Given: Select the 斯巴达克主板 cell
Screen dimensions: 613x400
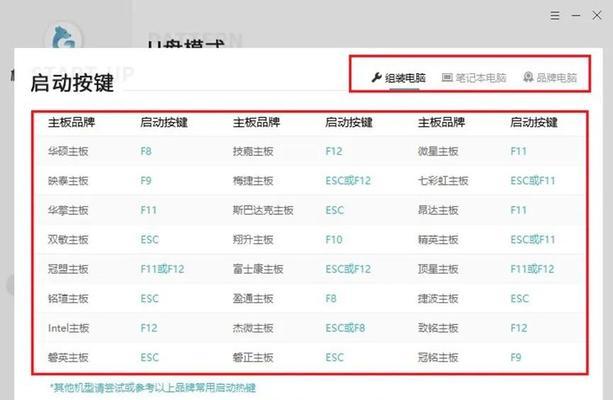Looking at the screenshot, I should coord(263,210).
